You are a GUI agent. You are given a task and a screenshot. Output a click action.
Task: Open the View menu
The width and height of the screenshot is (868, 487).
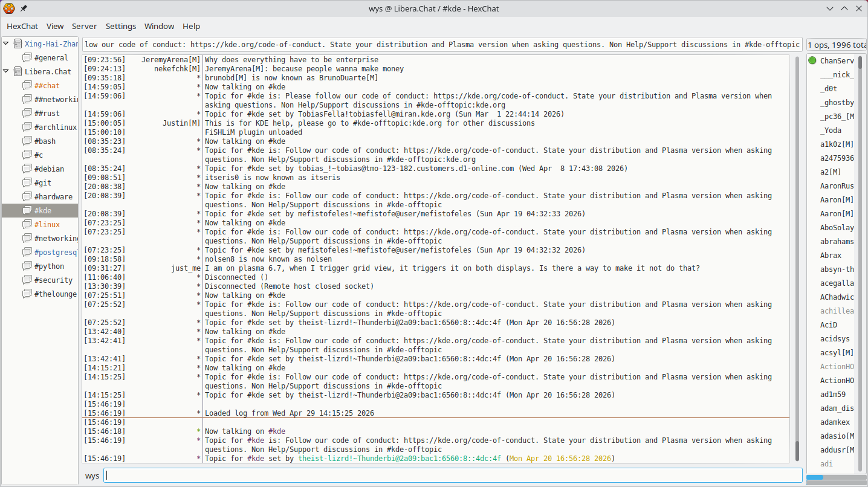[55, 27]
